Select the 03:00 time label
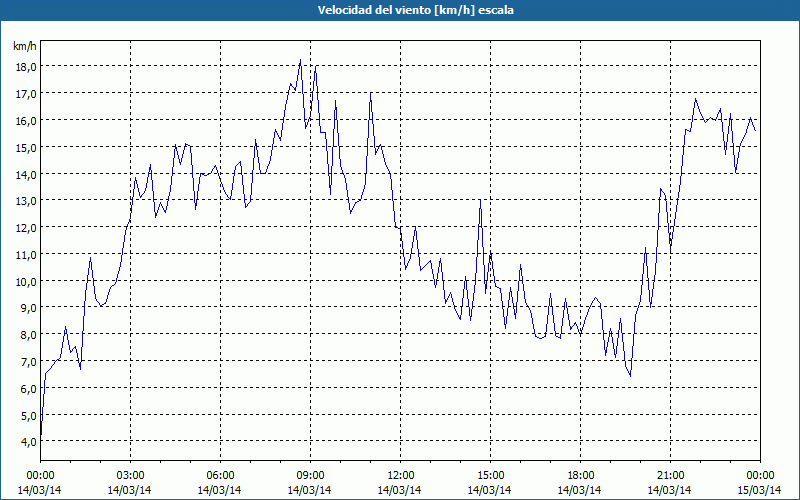This screenshot has width=800, height=500. pyautogui.click(x=130, y=476)
